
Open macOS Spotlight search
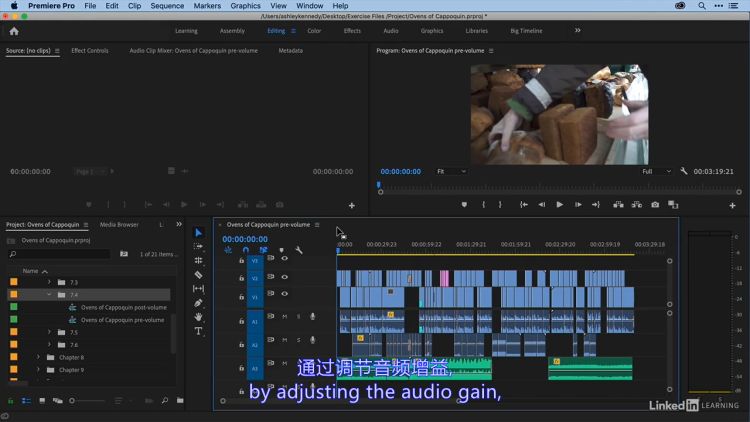click(701, 6)
